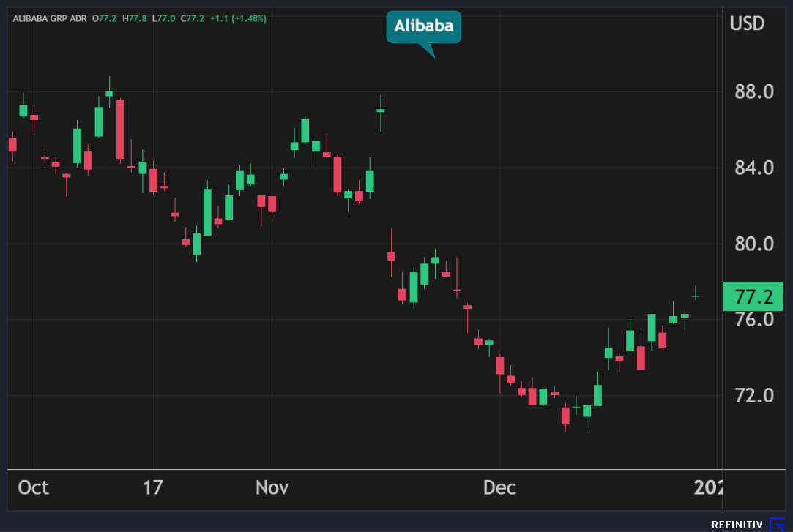The height and width of the screenshot is (532, 793).
Task: Click the ALIBABA GRP ADR chart title
Action: (50, 19)
